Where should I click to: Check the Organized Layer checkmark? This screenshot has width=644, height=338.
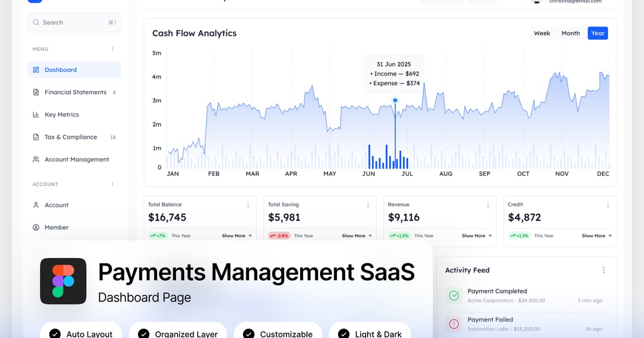tap(143, 333)
